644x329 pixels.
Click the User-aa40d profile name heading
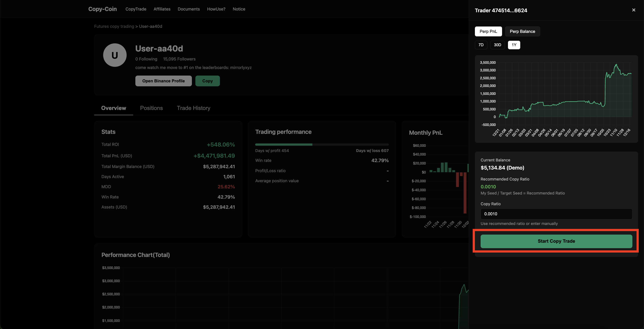[x=159, y=48]
